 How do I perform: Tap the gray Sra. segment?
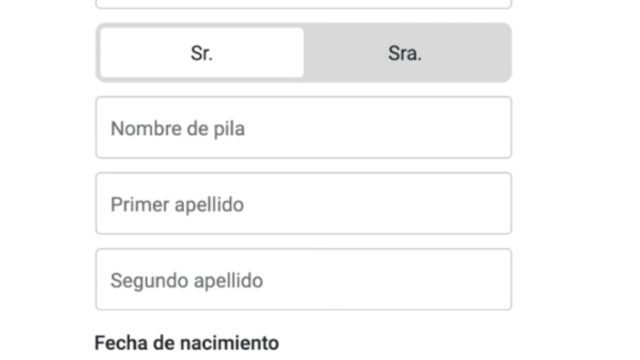tap(405, 53)
